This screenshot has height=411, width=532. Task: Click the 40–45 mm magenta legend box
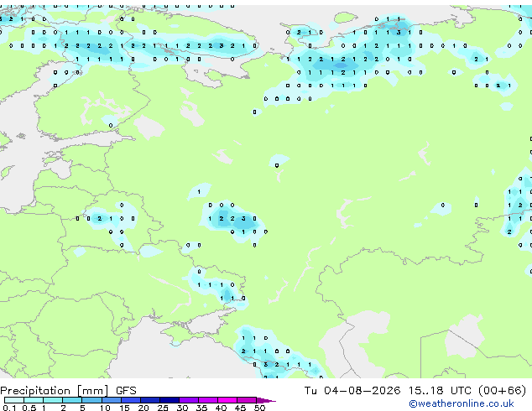(227, 400)
